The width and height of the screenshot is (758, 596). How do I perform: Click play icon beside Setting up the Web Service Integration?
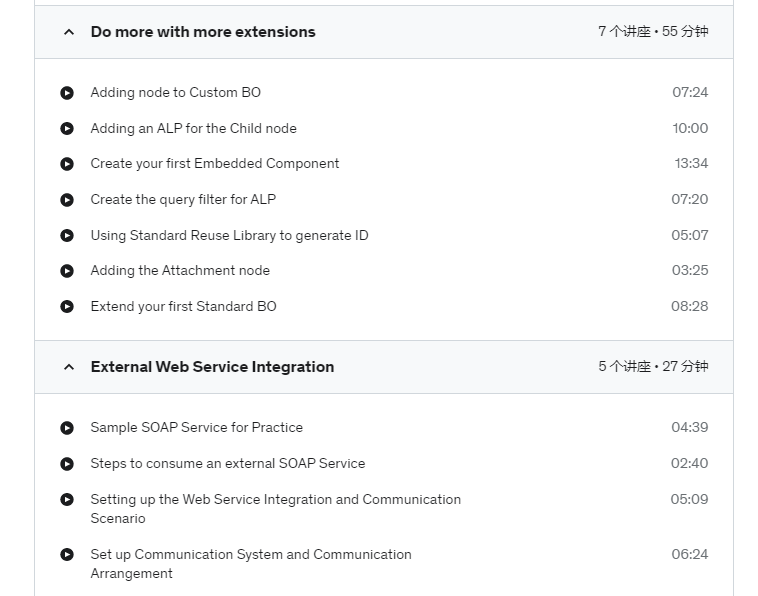(x=67, y=499)
